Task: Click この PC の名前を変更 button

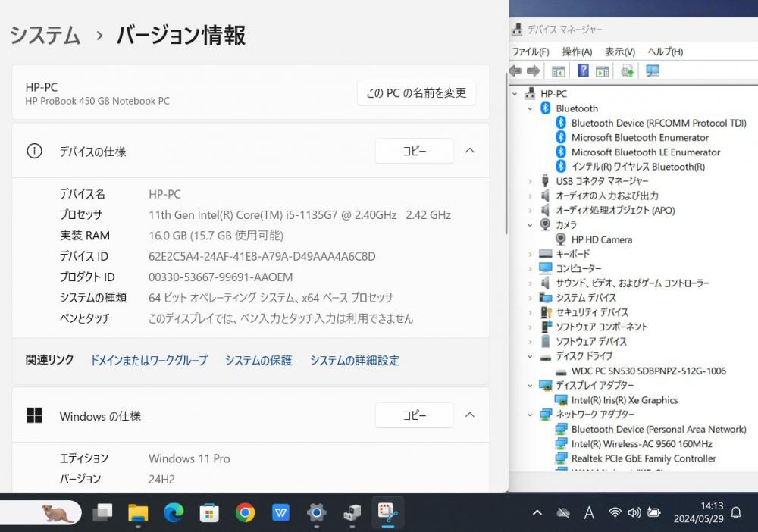Action: pyautogui.click(x=416, y=92)
